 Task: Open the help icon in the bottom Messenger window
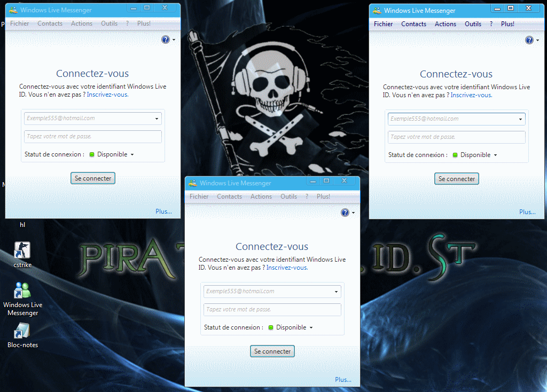[345, 213]
